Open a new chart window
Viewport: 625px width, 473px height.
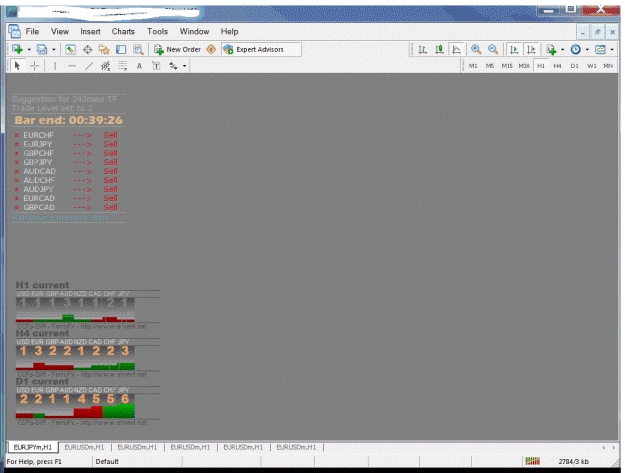[17, 49]
